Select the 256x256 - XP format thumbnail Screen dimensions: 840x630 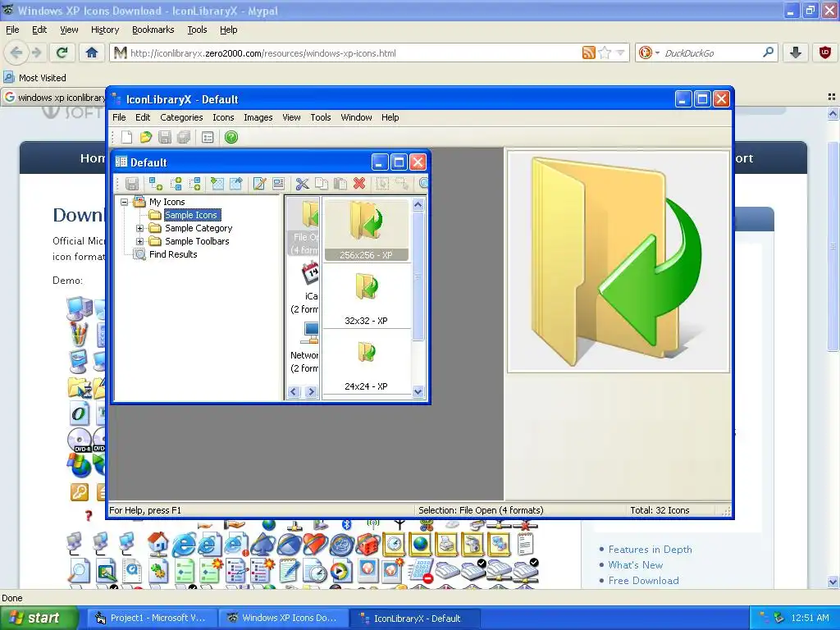coord(367,231)
